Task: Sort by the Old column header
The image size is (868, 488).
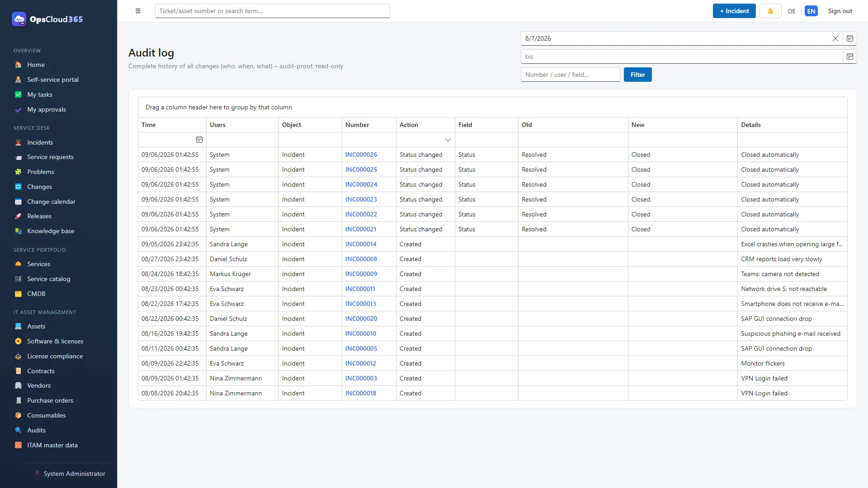Action: (x=573, y=125)
